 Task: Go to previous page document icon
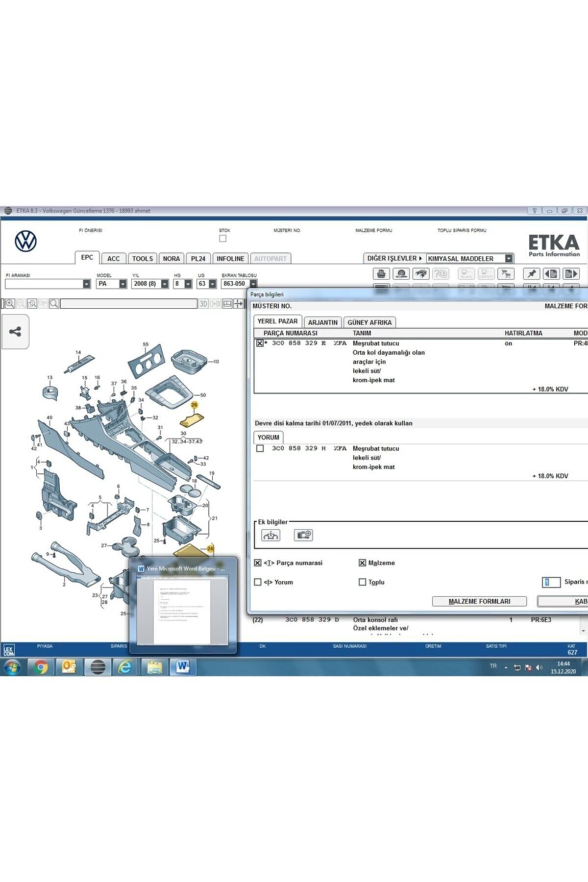551,273
